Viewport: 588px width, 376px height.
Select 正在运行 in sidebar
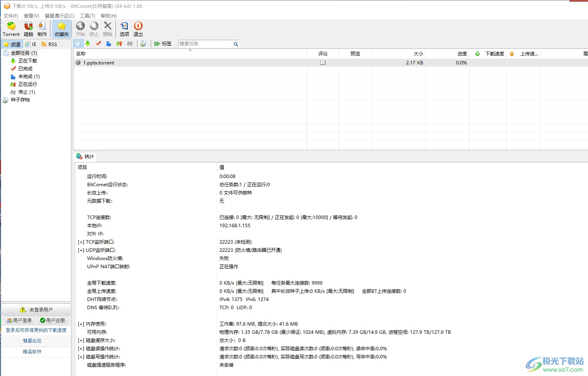27,84
